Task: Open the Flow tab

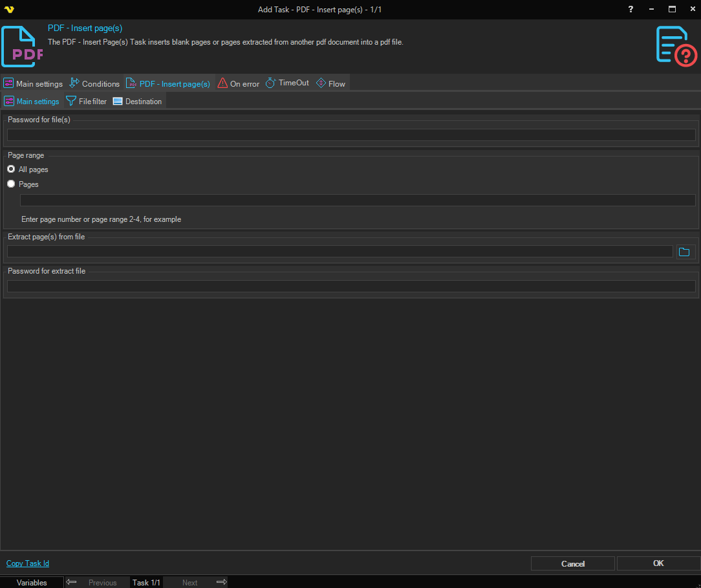Action: coord(330,83)
